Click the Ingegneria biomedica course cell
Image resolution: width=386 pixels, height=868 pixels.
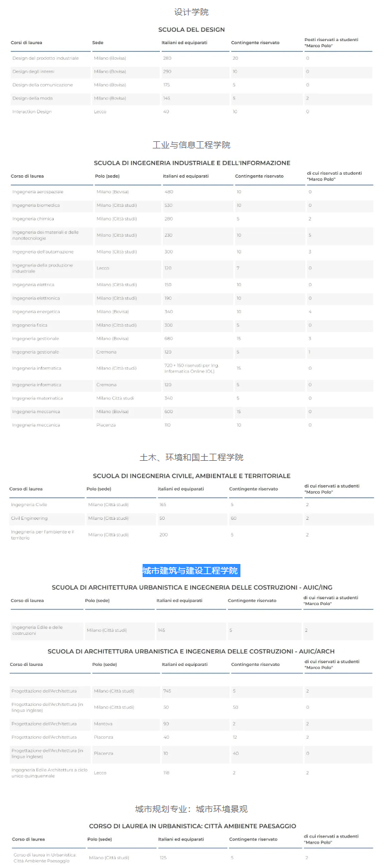[36, 206]
